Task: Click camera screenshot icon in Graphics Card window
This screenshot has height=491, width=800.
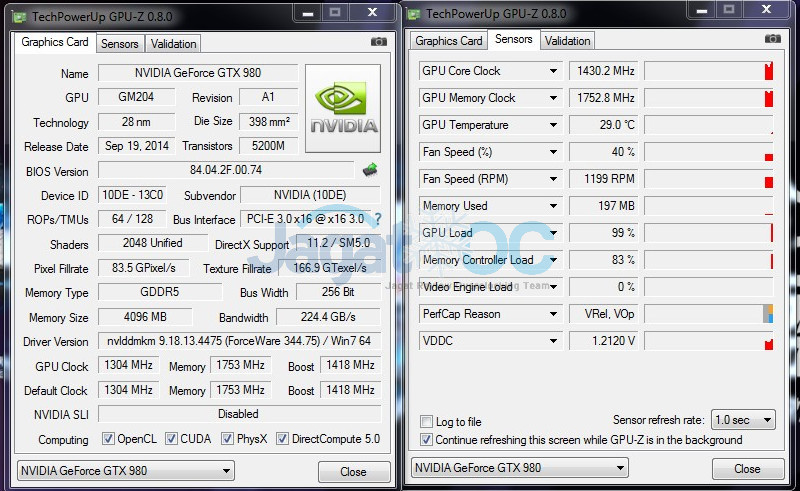Action: click(x=379, y=42)
